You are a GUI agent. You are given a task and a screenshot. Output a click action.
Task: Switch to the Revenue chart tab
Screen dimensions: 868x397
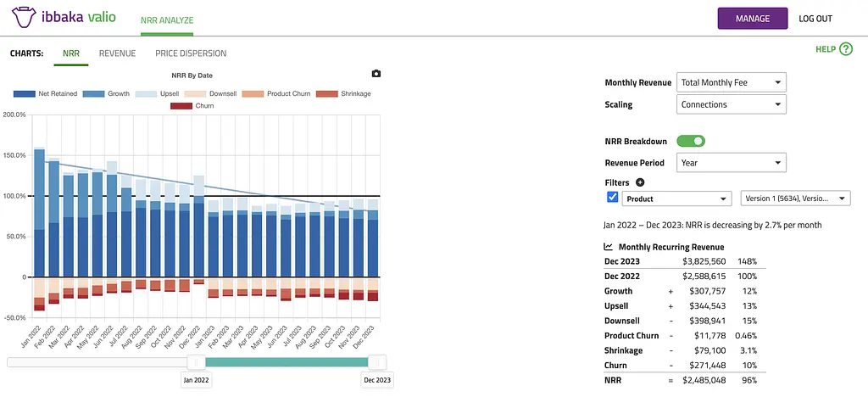click(117, 53)
